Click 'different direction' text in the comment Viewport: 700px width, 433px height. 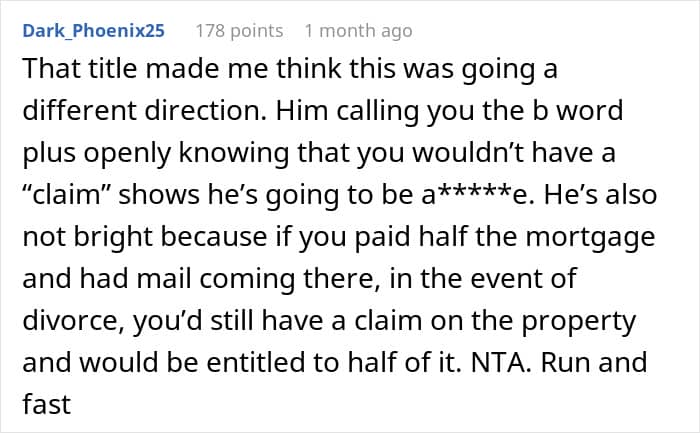(x=144, y=111)
